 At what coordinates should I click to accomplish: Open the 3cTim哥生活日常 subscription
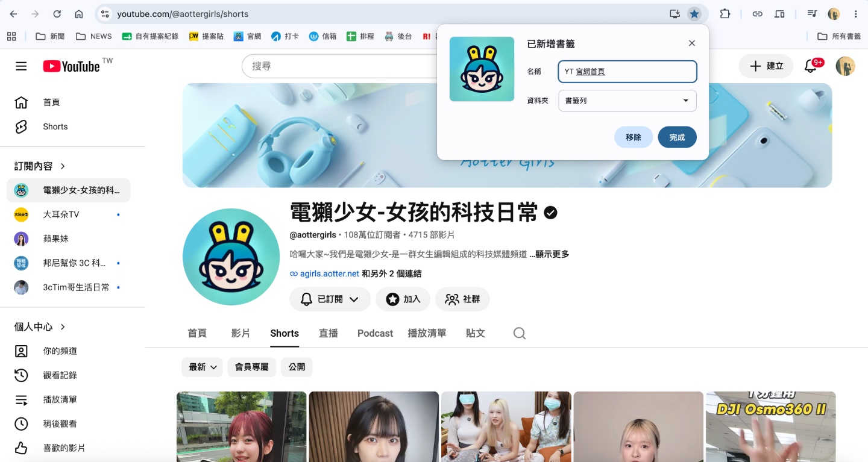point(69,287)
